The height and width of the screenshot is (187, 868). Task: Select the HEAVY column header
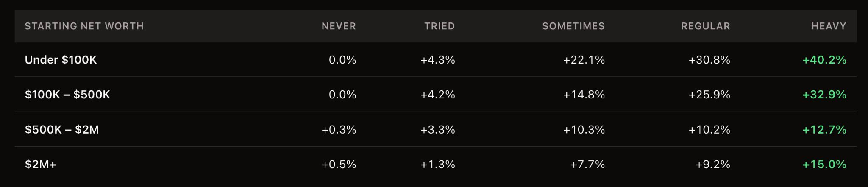829,26
